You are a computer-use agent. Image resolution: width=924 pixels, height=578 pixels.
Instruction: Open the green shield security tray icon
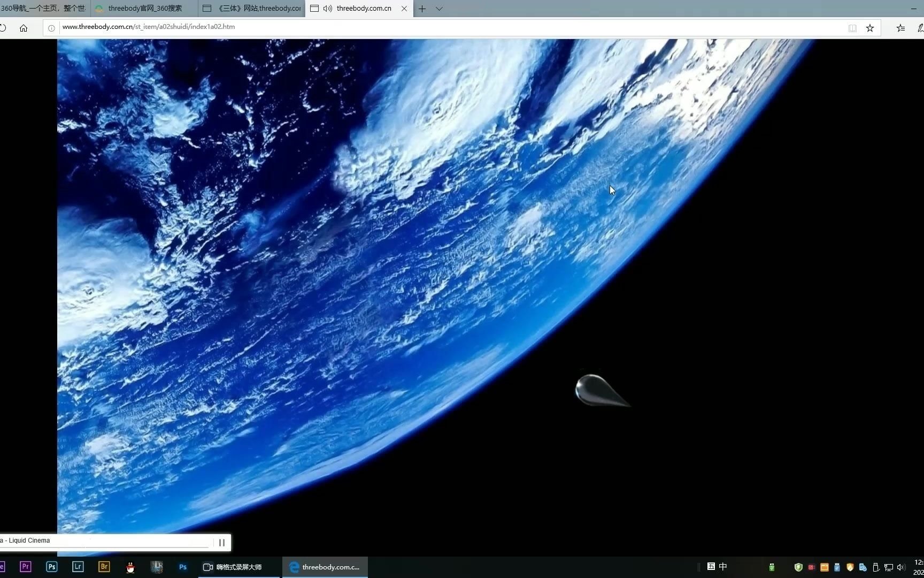798,567
